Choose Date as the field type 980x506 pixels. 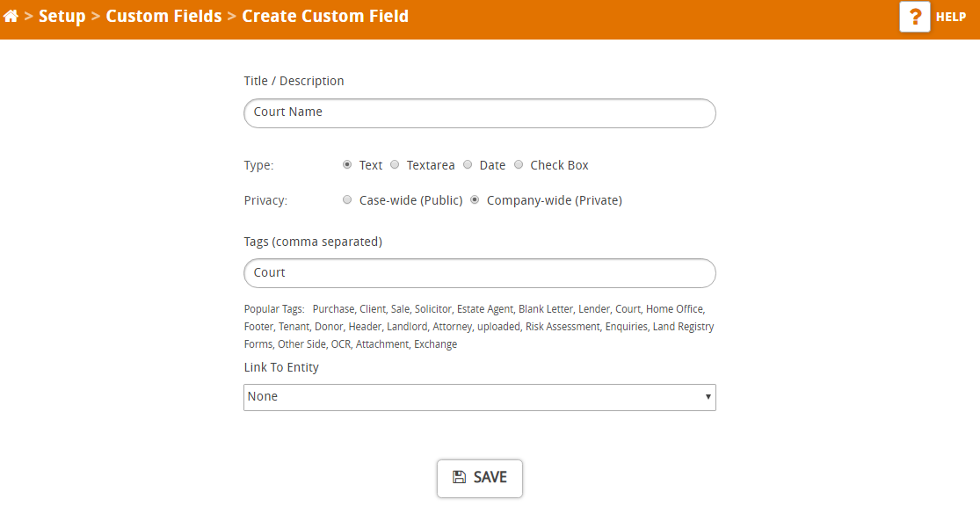point(468,164)
